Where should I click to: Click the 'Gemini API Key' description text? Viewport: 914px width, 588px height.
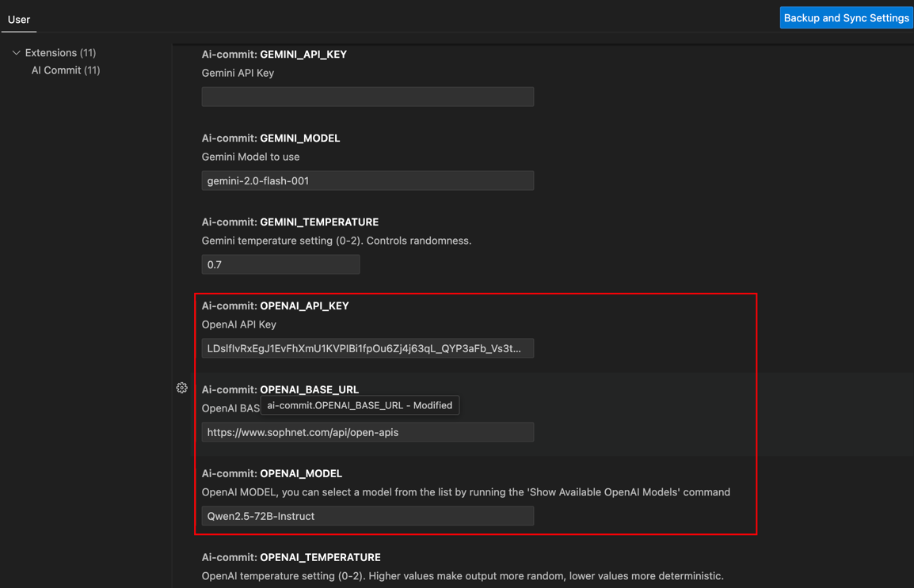tap(238, 73)
